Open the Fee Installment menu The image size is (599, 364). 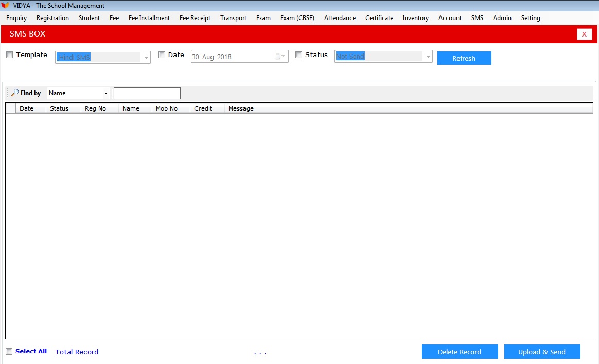[x=149, y=18]
